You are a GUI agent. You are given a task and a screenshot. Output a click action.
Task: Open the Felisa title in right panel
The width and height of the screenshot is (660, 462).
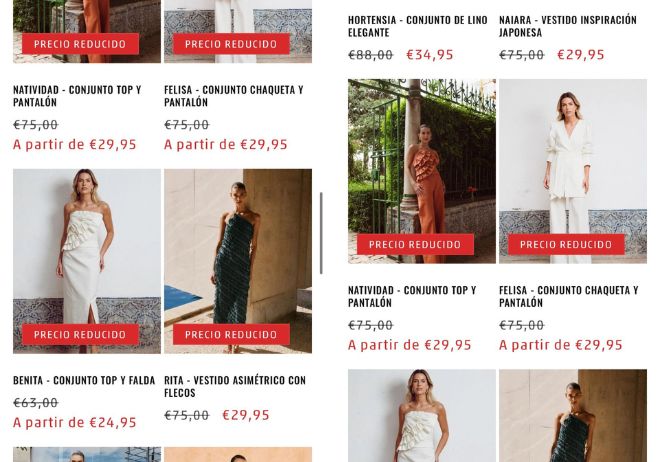click(569, 296)
